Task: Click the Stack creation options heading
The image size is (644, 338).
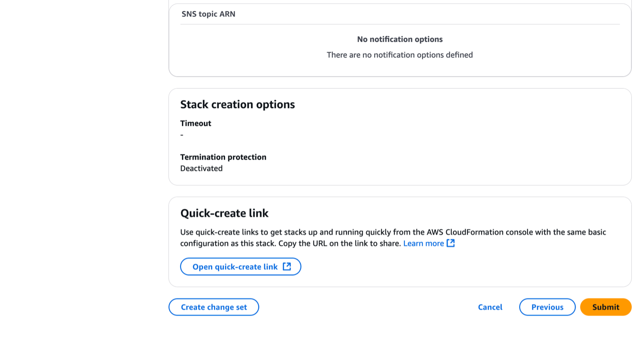Action: point(237,104)
